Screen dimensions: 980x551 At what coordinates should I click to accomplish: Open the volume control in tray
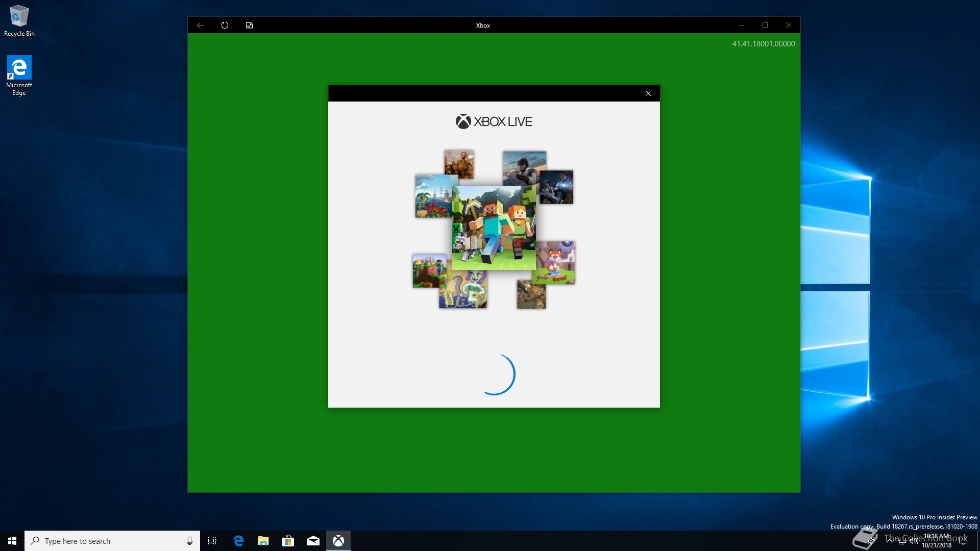914,541
